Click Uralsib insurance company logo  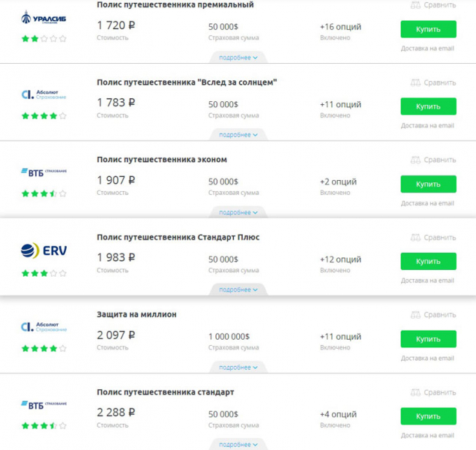coord(43,17)
